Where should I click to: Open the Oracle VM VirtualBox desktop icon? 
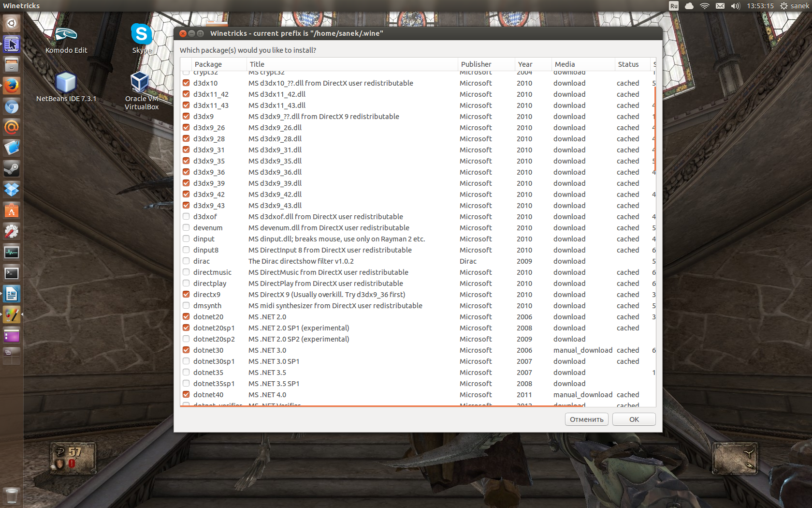pos(141,91)
